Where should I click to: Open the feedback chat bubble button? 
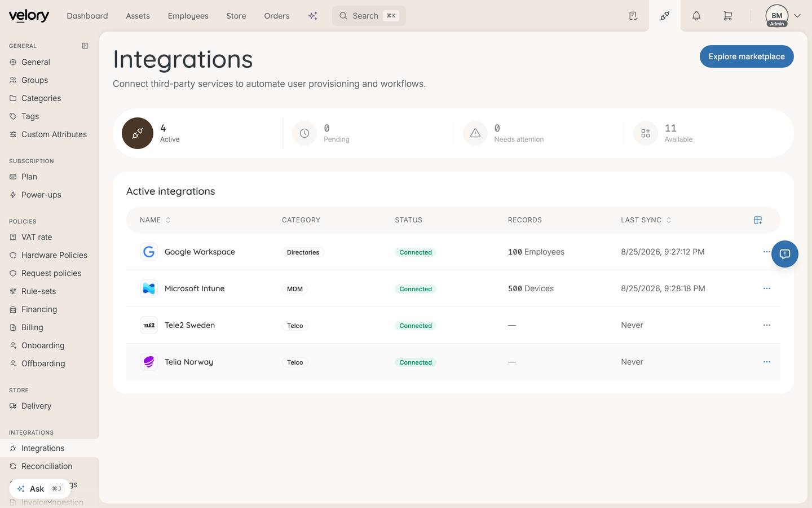[x=785, y=254]
